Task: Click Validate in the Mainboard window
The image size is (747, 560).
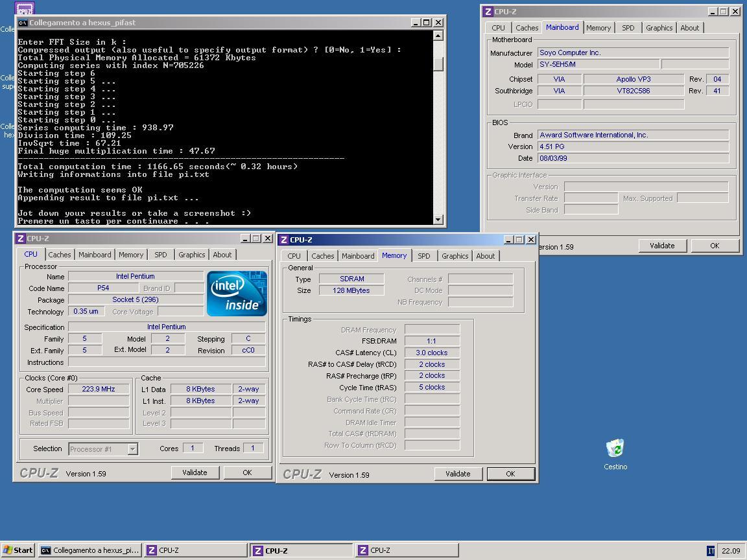Action: [x=662, y=246]
